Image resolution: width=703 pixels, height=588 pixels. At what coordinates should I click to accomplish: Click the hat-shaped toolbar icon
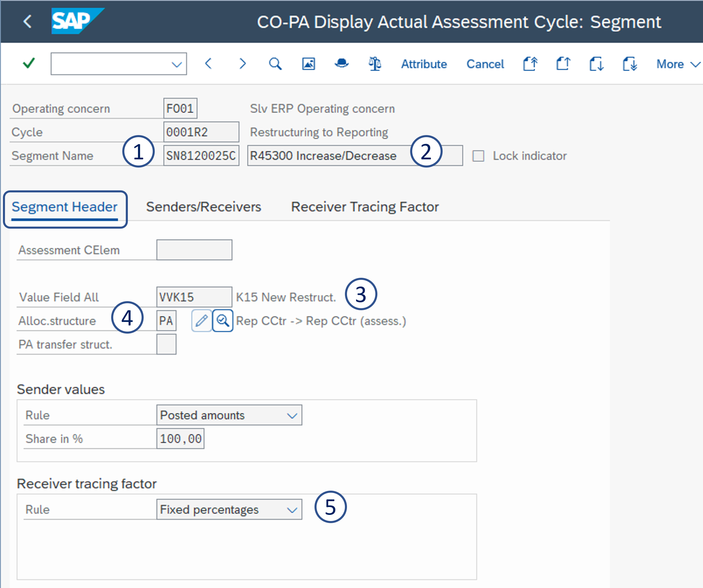click(341, 63)
